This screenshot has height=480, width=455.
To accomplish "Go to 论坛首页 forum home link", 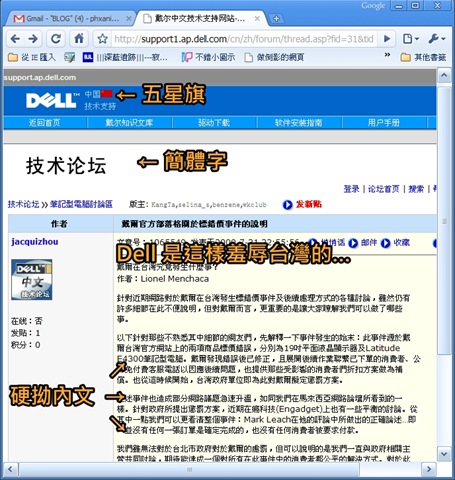I will pos(384,189).
